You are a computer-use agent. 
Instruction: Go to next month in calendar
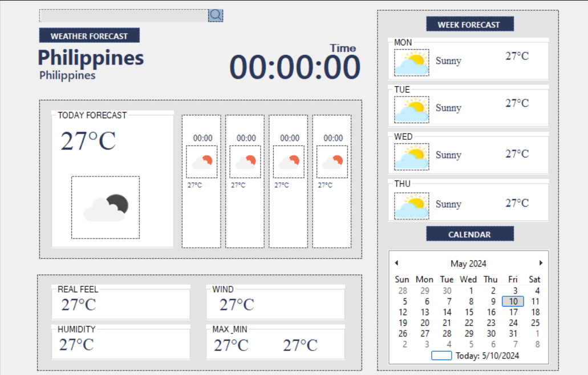point(541,263)
